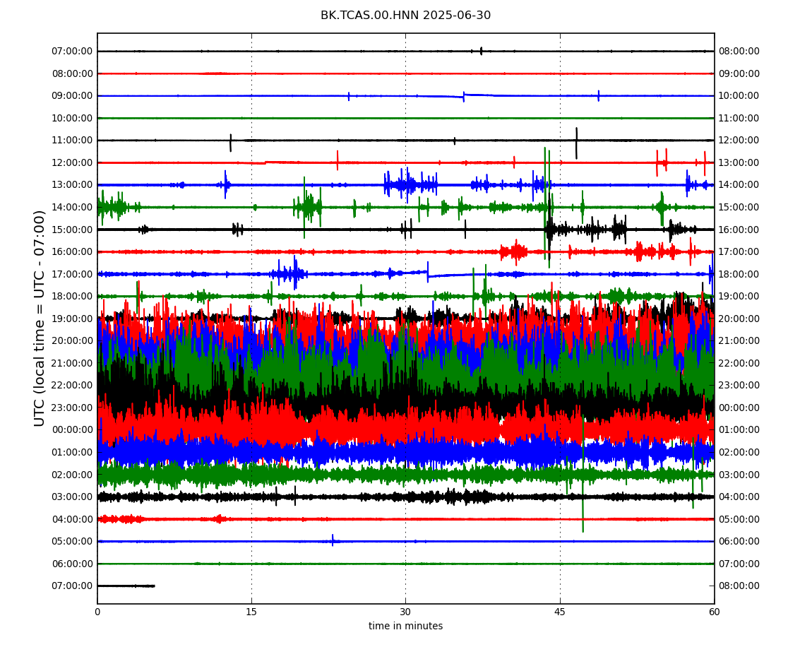Viewport: 812px width, 671px height.
Task: Click left-axis start label 06:00:00
Action: point(72,564)
